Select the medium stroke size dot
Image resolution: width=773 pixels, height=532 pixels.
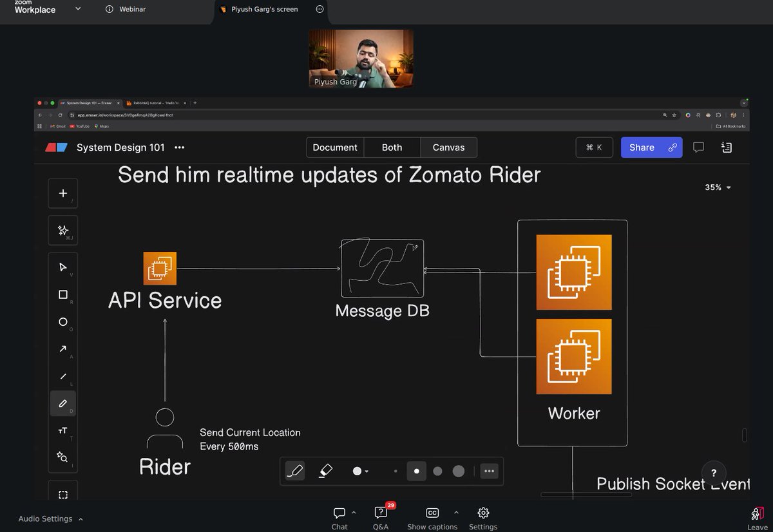pyautogui.click(x=437, y=471)
